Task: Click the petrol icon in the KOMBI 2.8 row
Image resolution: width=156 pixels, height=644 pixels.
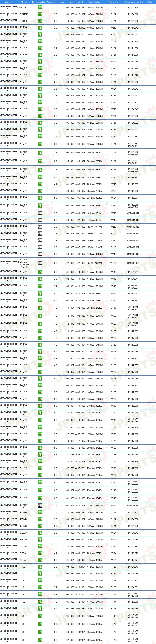Action: [40, 512]
